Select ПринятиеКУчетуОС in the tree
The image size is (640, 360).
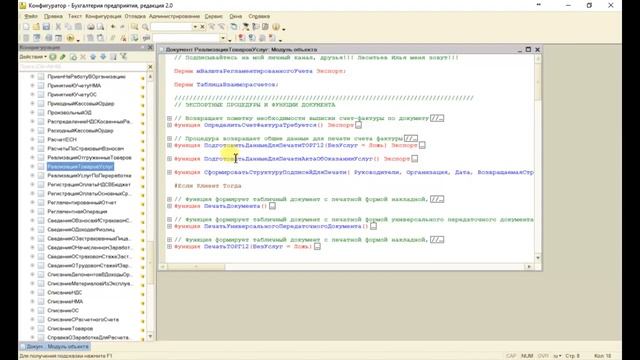tap(72, 95)
